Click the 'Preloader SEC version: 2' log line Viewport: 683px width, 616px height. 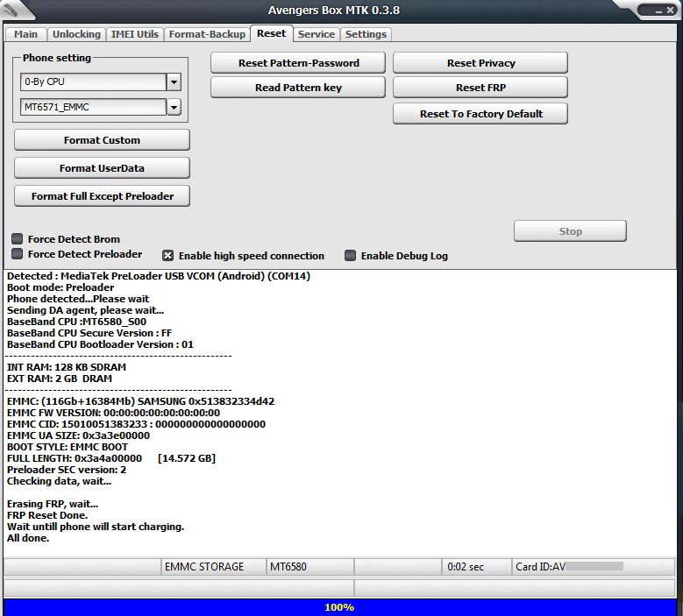point(67,470)
